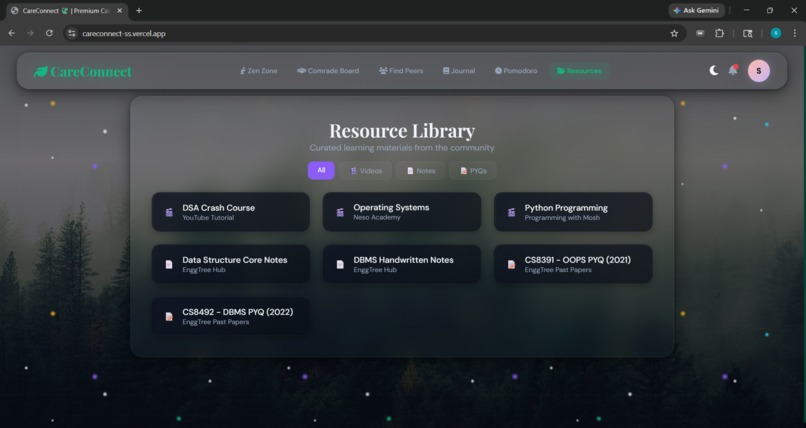Filter resources by Videos
This screenshot has height=428, width=806.
click(x=365, y=171)
